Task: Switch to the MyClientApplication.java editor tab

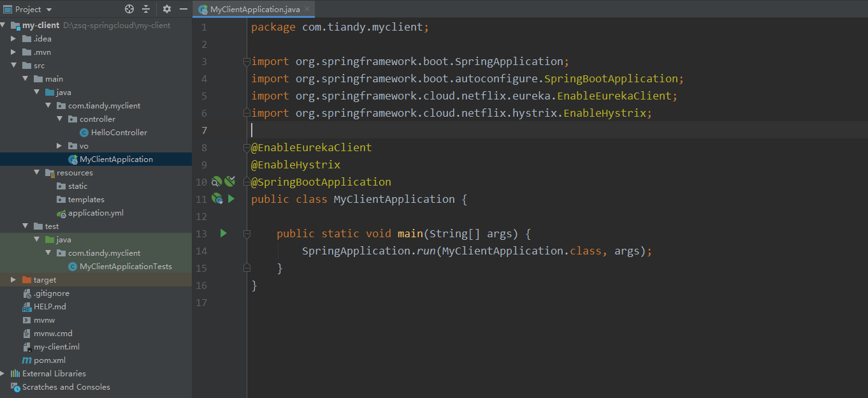Action: (254, 10)
